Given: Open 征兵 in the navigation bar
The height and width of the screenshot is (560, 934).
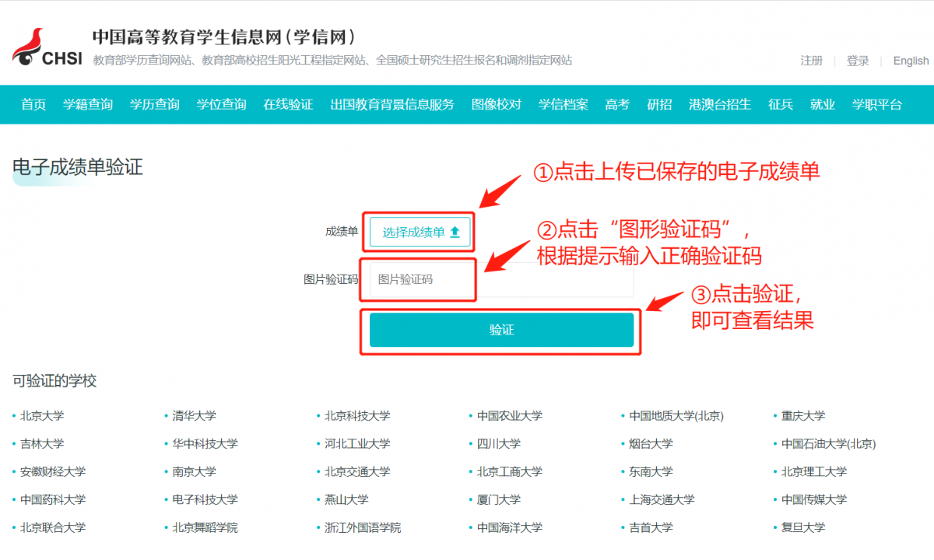Looking at the screenshot, I should (x=781, y=104).
